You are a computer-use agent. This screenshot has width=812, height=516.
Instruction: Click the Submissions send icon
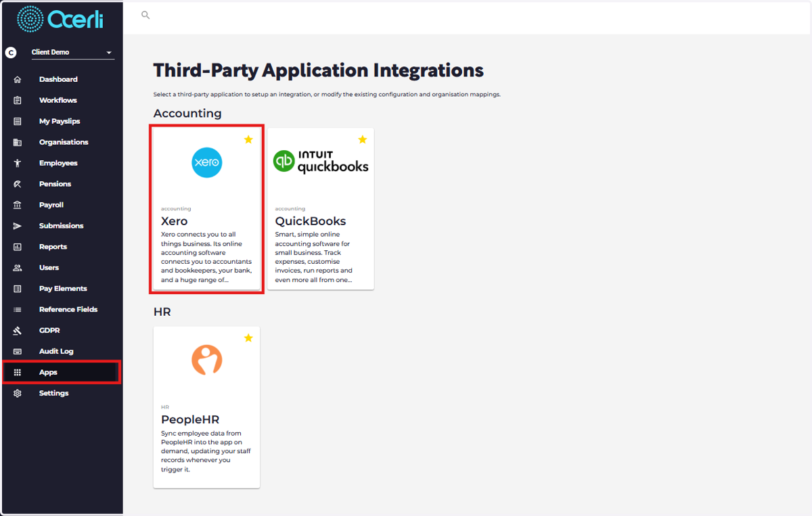[x=18, y=226]
